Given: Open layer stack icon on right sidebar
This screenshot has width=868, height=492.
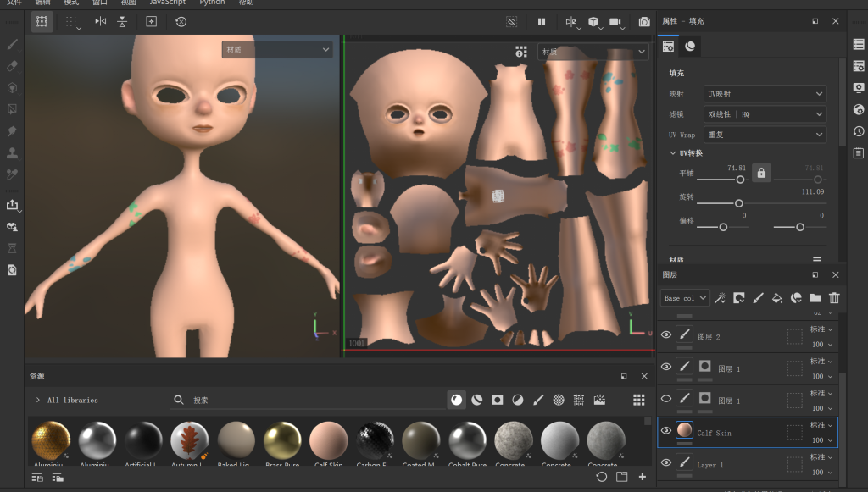Looking at the screenshot, I should 859,44.
